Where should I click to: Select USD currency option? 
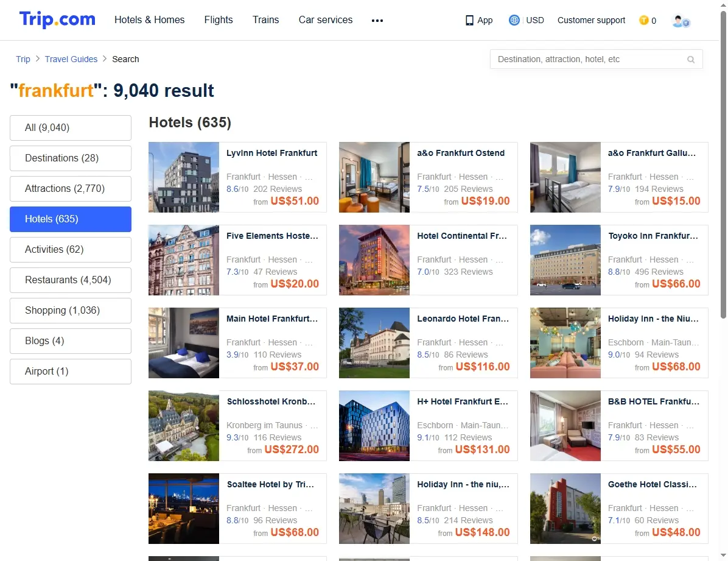tap(535, 20)
